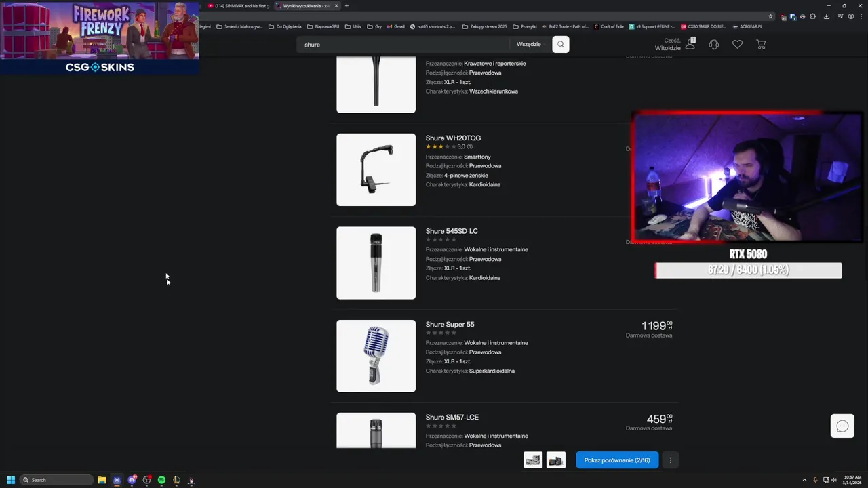Open Discord from the taskbar
This screenshot has height=488, width=868.
(132, 480)
